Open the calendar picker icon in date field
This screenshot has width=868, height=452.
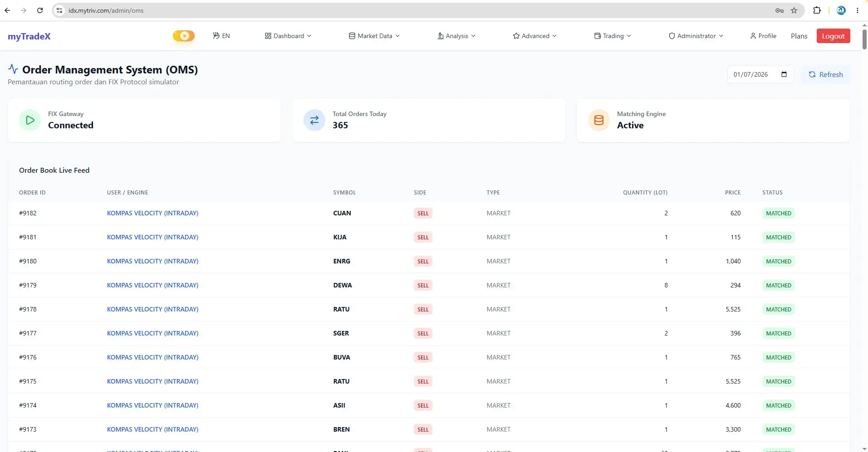pyautogui.click(x=784, y=74)
